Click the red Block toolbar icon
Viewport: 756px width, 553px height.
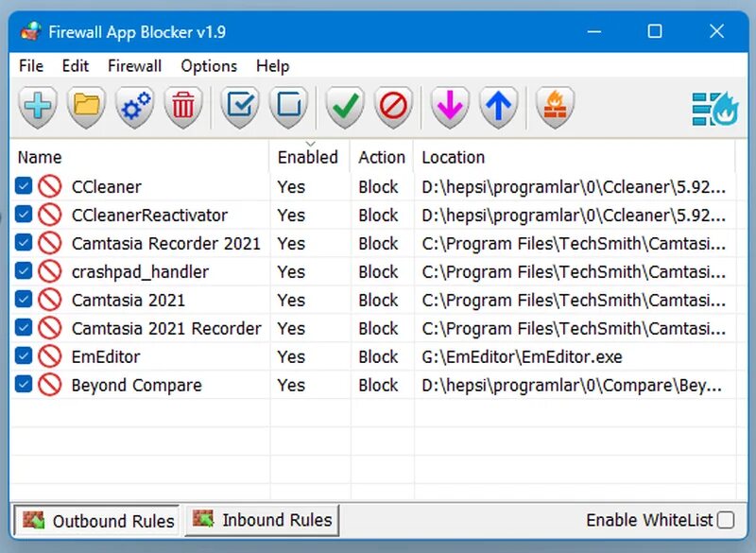click(393, 107)
